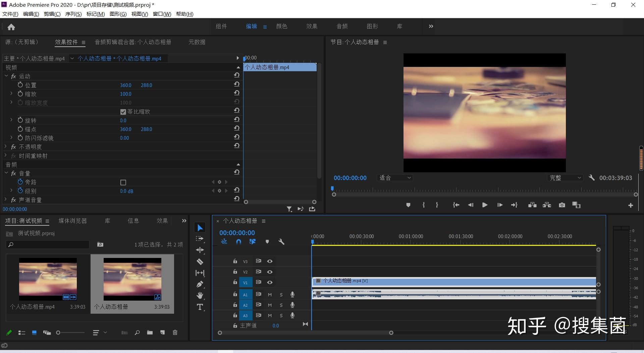644x353 pixels.
Task: Switch to 音频 workspace tab
Action: (342, 26)
